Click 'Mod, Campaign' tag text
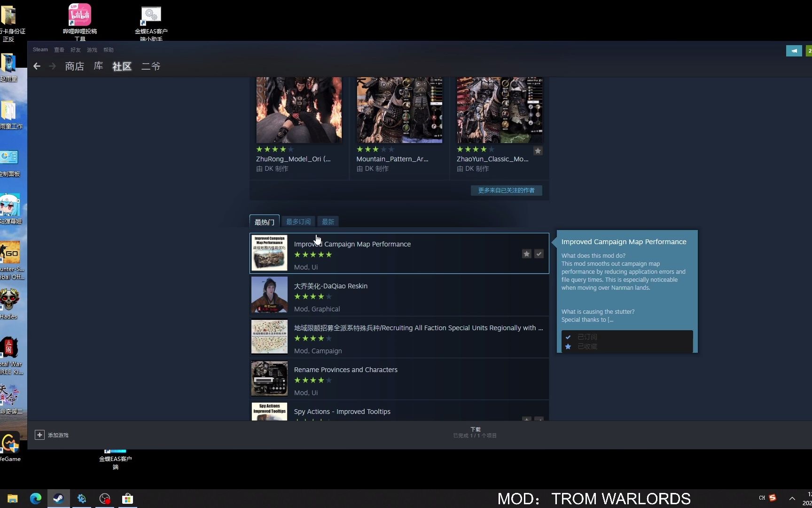The height and width of the screenshot is (508, 812). 318,351
